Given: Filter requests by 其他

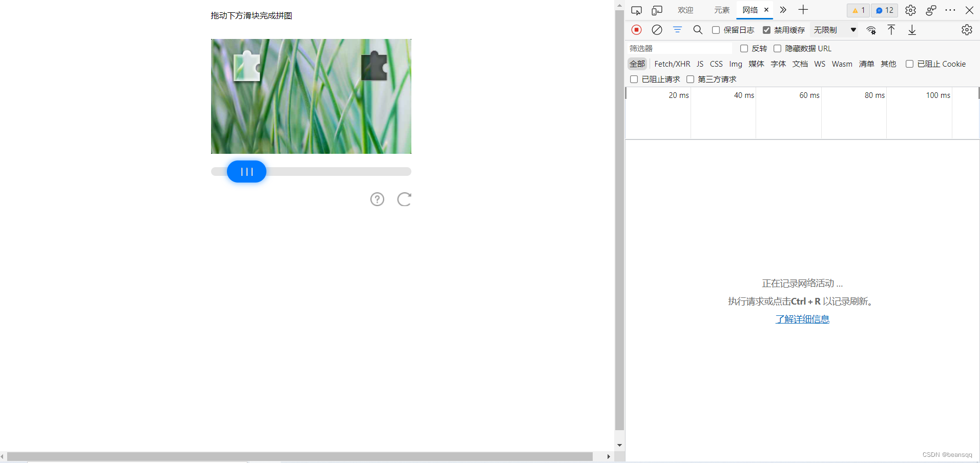Looking at the screenshot, I should pos(888,64).
